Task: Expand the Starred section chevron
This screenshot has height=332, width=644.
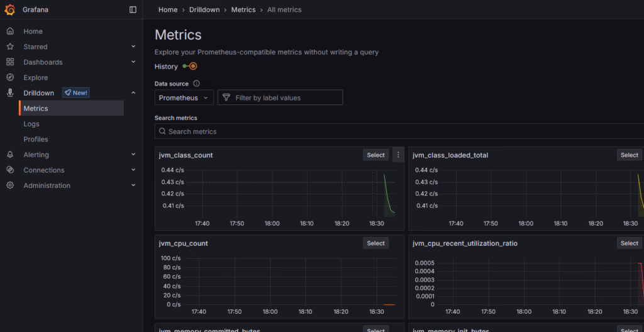Action: coord(133,47)
